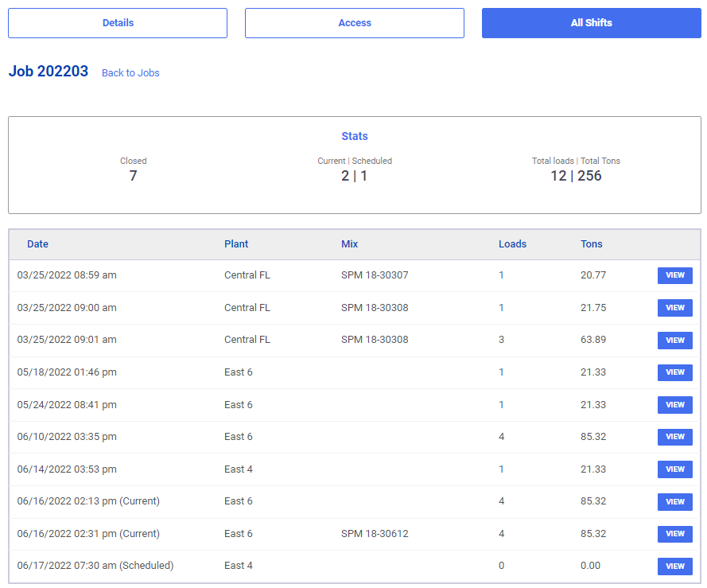View the 06/17/2022 scheduled shift
The height and width of the screenshot is (588, 707).
pyautogui.click(x=674, y=567)
